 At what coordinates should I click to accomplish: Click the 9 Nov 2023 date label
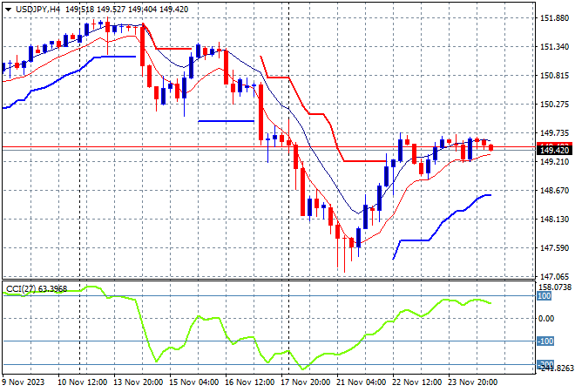24,382
